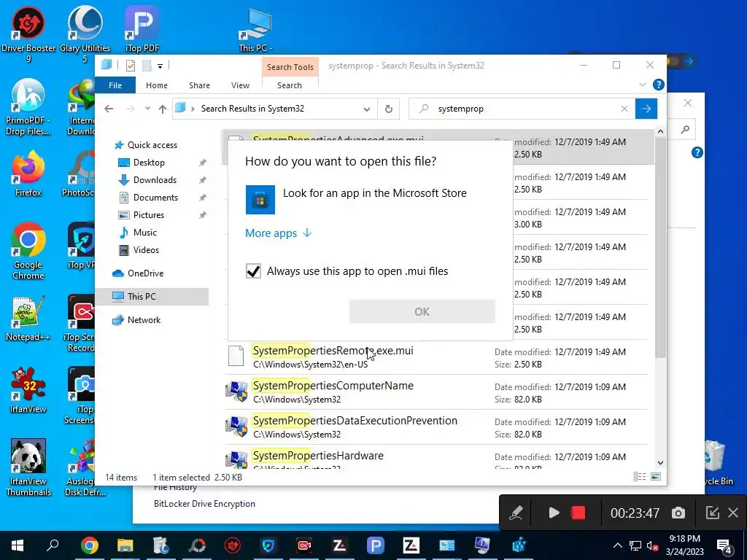Image resolution: width=747 pixels, height=560 pixels.
Task: Open File Explorer from the taskbar
Action: point(125,545)
